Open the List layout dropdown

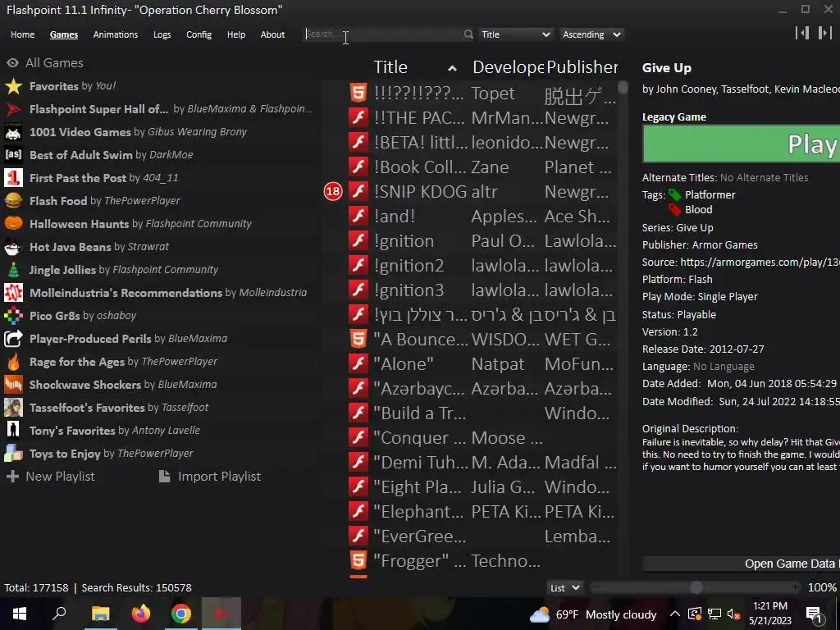[x=564, y=587]
